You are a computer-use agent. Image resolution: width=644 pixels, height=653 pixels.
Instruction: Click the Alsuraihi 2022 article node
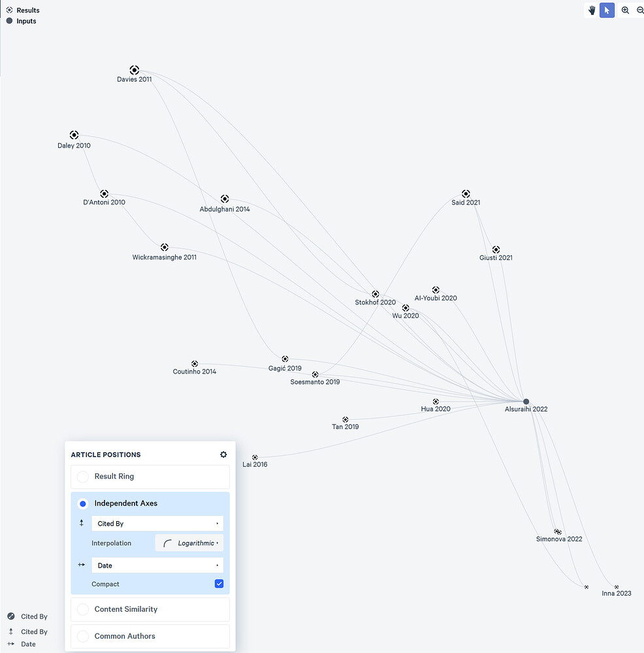(526, 402)
